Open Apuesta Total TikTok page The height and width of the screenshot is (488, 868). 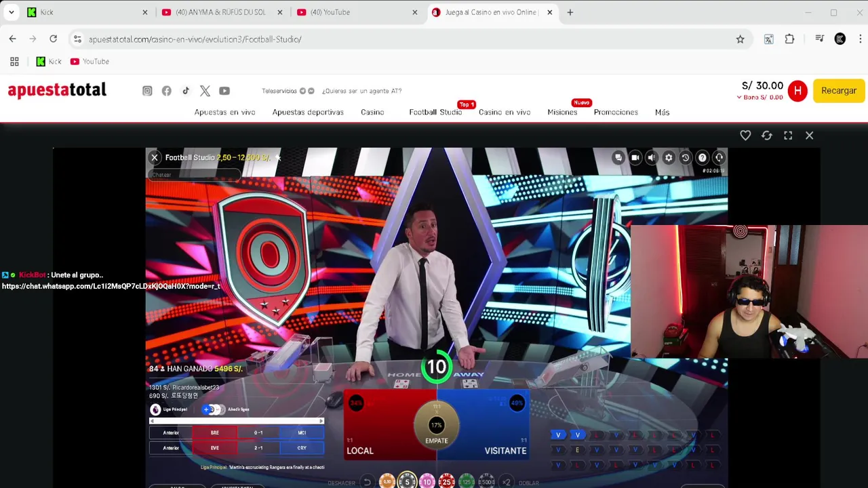185,91
